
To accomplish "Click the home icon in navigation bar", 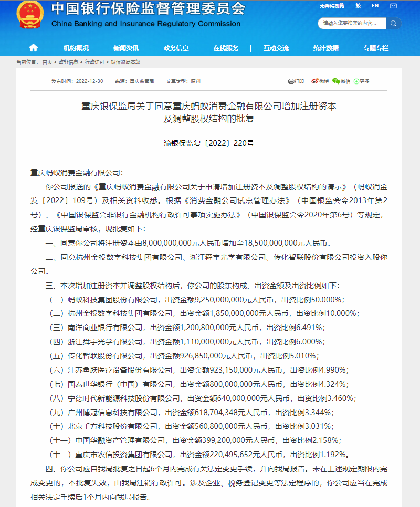I will pyautogui.click(x=33, y=48).
